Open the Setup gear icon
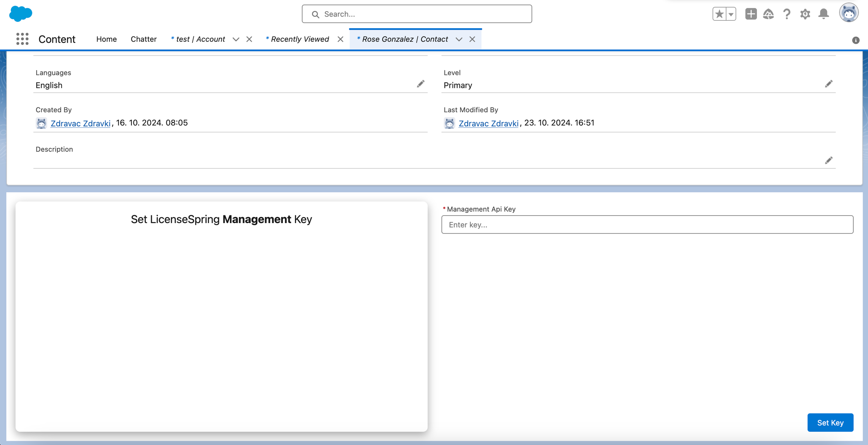Screen dimensions: 868x445 click(805, 14)
